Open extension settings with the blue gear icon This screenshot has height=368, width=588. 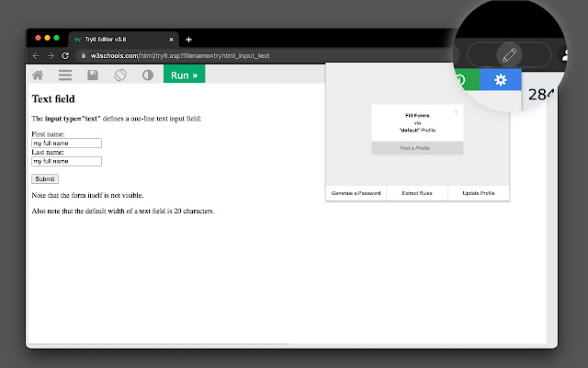point(500,80)
